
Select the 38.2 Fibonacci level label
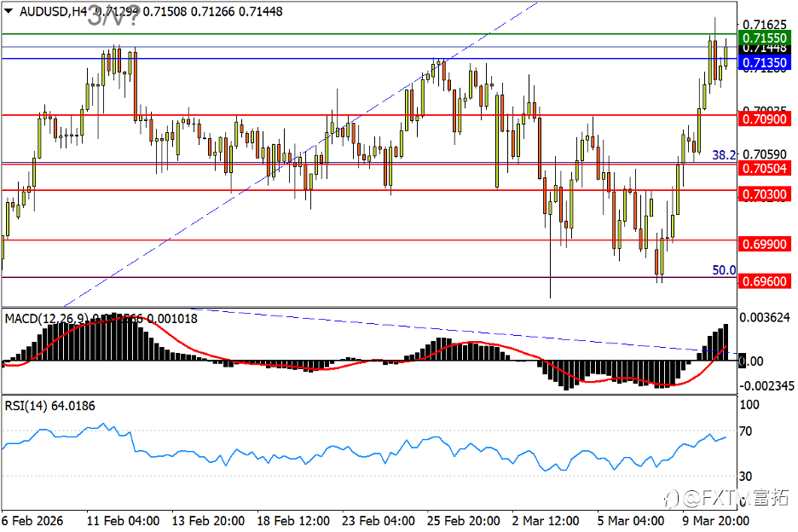click(x=724, y=155)
